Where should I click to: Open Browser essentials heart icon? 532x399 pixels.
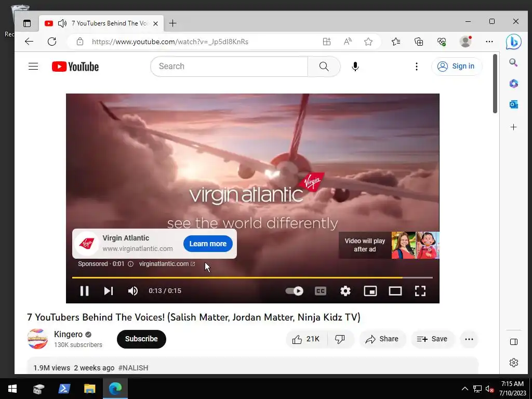442,42
